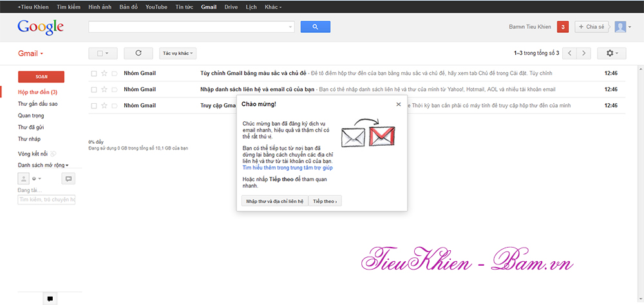Click Nhập thư và địa chỉ liên hệ button
This screenshot has width=644, height=305.
point(274,201)
